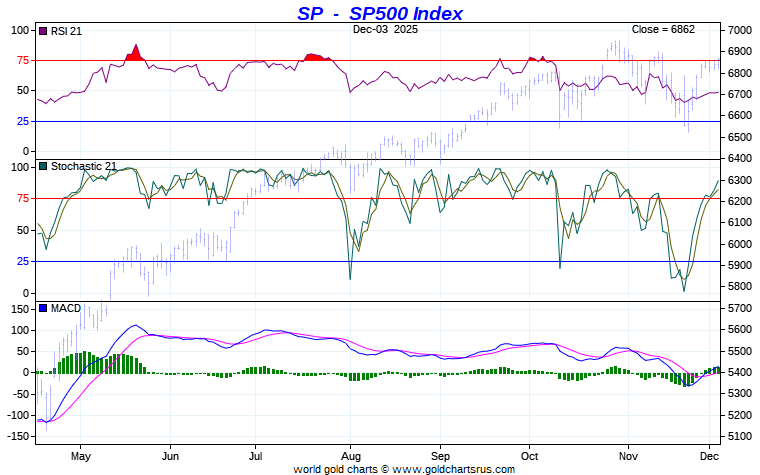
Task: Click the 'Sep' month axis label
Action: point(441,456)
